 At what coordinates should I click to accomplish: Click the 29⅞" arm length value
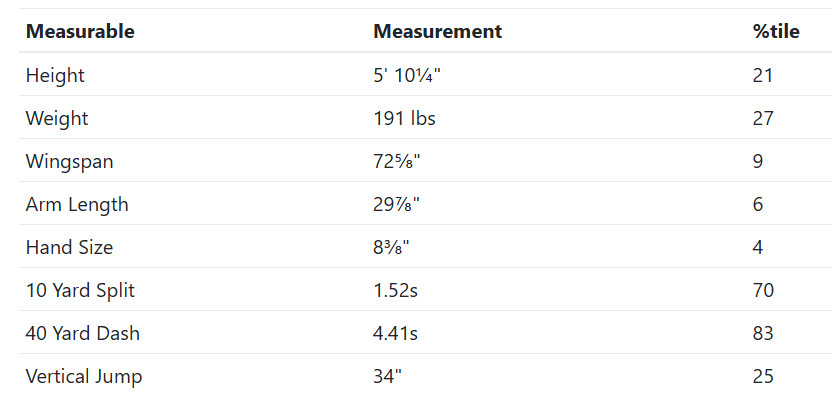point(396,204)
